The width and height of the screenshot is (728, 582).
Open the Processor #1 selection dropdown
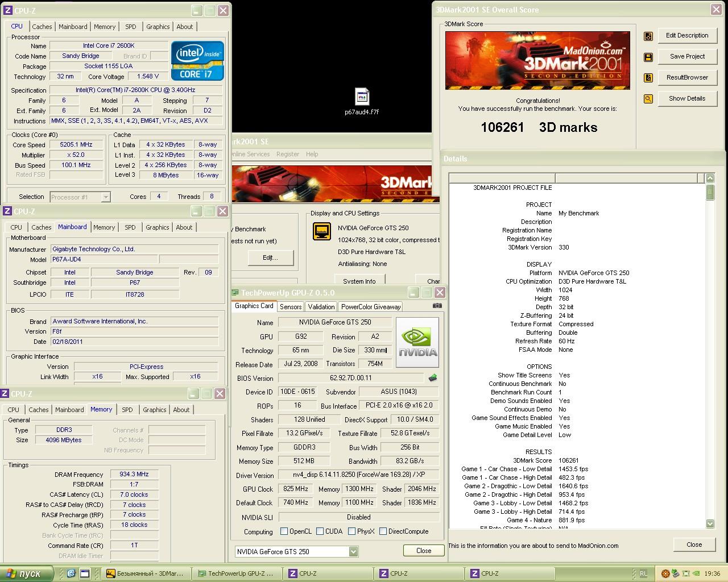click(105, 197)
